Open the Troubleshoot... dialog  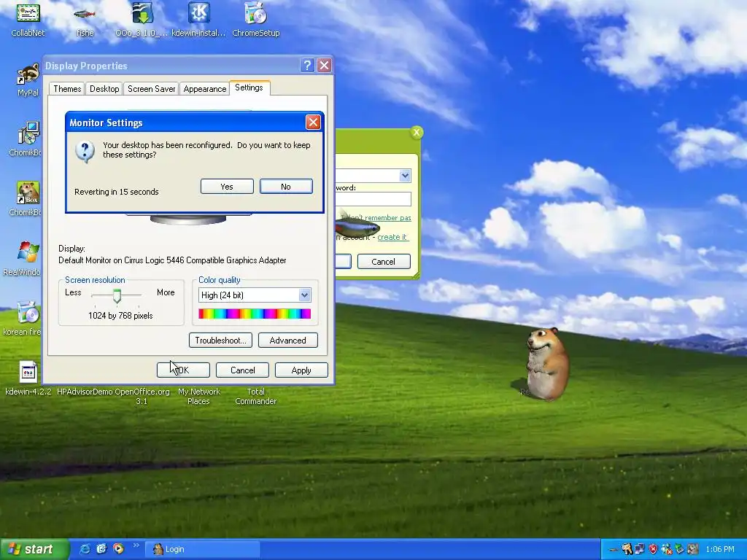[x=220, y=341]
